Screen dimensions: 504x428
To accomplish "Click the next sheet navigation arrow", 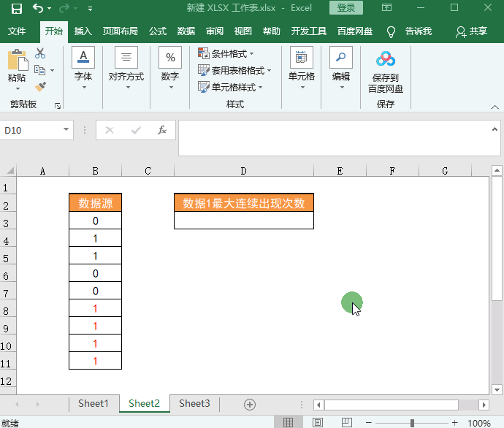I will [x=37, y=404].
